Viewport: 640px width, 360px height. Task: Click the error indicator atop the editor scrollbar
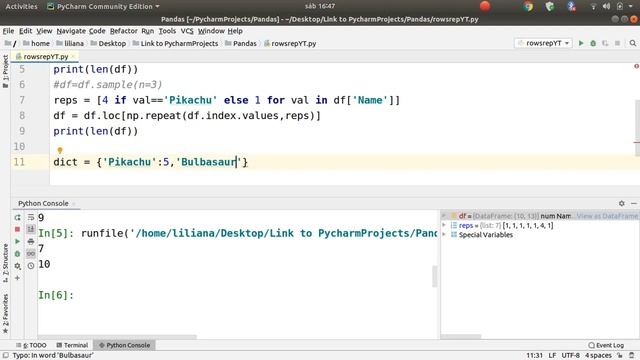636,66
